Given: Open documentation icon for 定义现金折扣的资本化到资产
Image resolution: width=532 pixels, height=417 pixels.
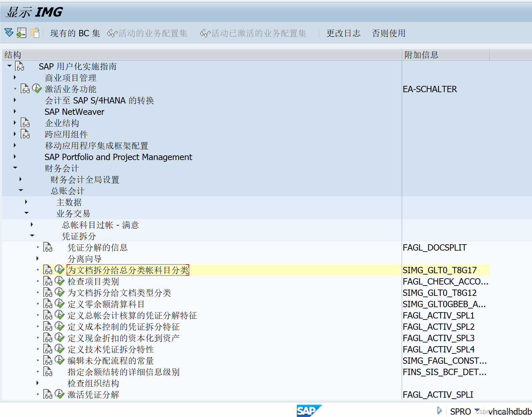Looking at the screenshot, I should click(48, 338).
